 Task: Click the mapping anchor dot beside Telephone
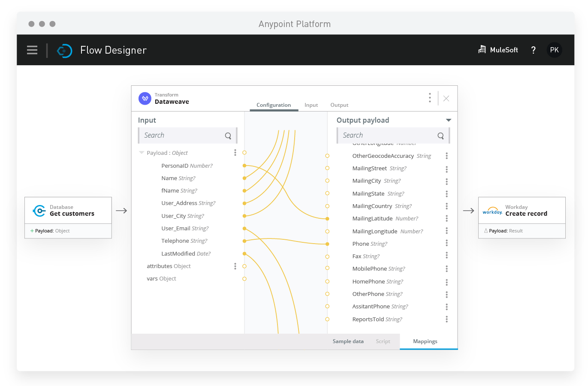pos(244,241)
